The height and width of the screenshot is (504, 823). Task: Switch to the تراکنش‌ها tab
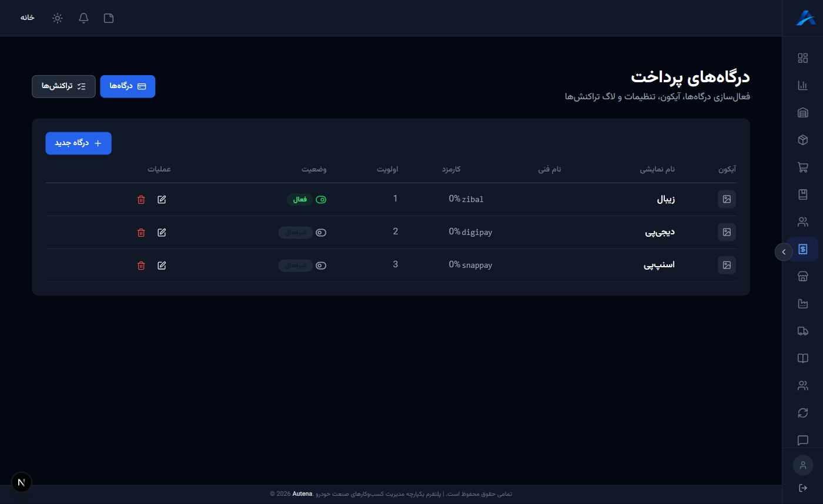coord(63,86)
